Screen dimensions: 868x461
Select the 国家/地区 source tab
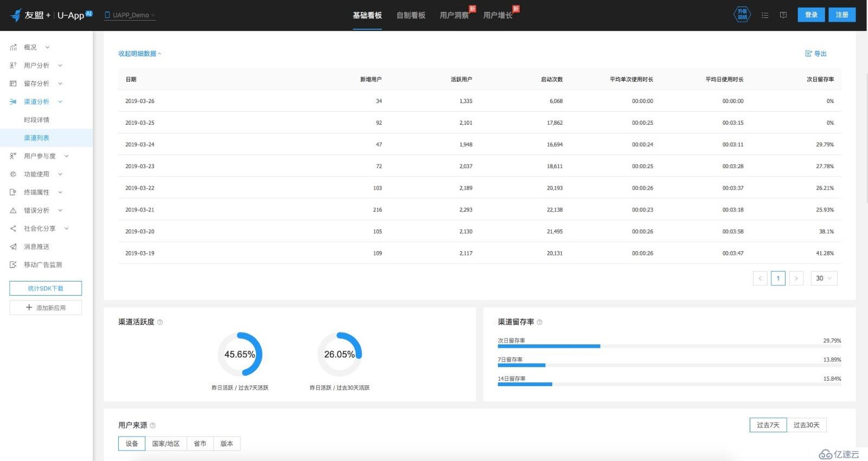tap(166, 444)
